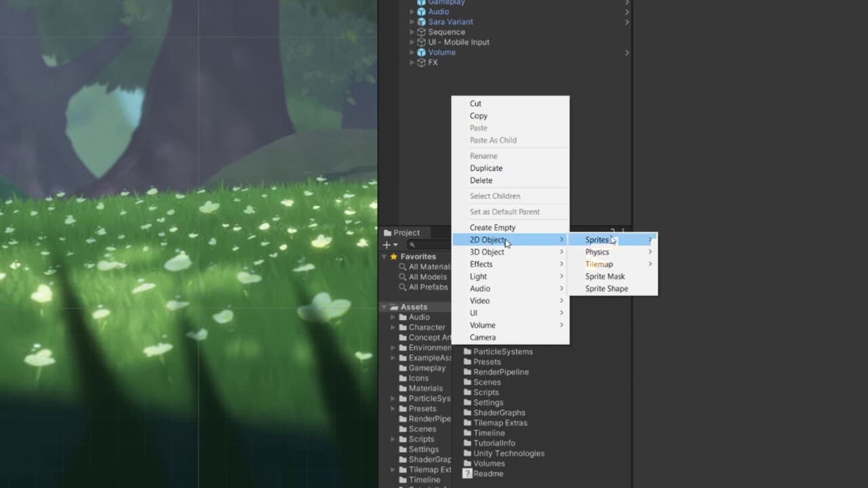Expand the Scripts folder arrow in tree
This screenshot has width=868, height=488.
393,439
